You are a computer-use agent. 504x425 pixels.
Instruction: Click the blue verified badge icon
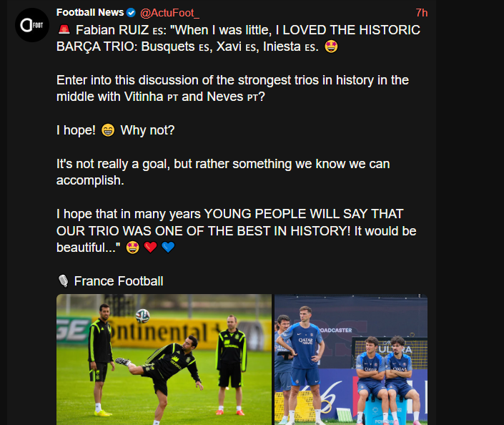click(x=131, y=13)
